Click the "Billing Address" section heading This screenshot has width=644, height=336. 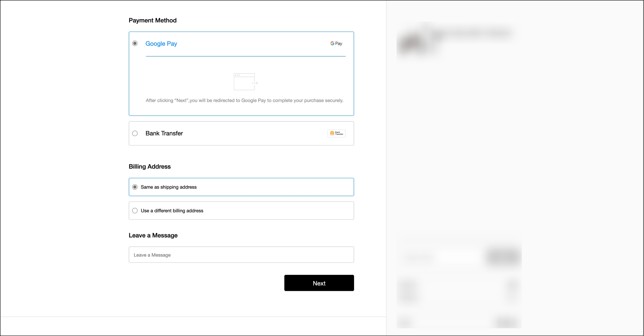tap(149, 167)
